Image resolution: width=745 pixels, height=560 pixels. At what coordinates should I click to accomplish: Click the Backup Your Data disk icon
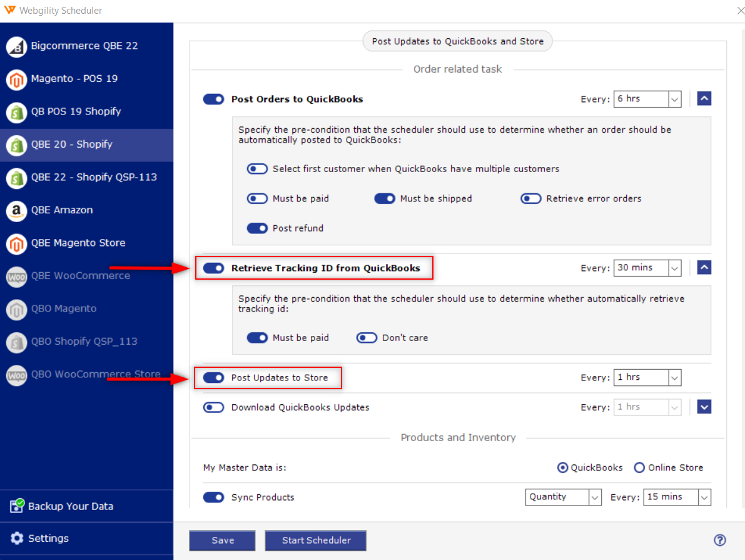coord(17,506)
